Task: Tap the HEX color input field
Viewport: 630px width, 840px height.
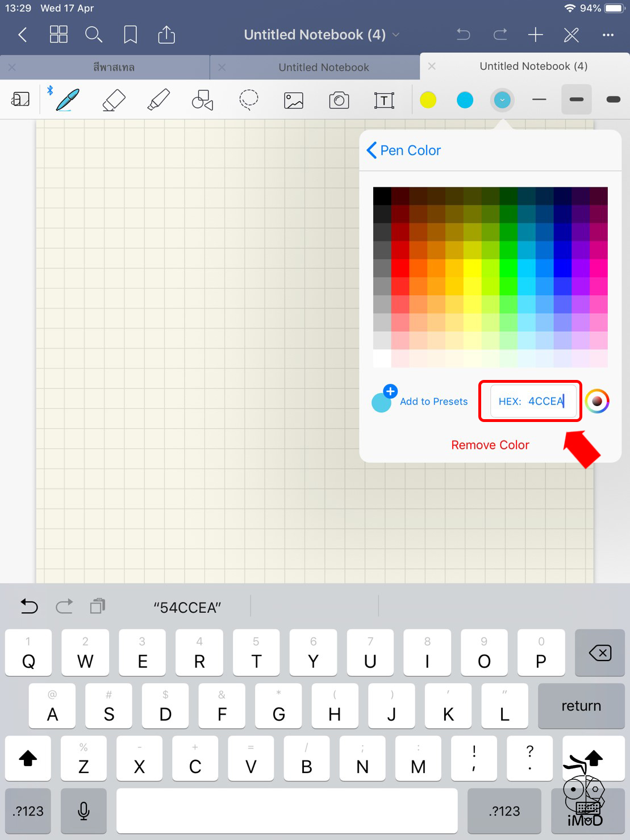Action: point(531,402)
